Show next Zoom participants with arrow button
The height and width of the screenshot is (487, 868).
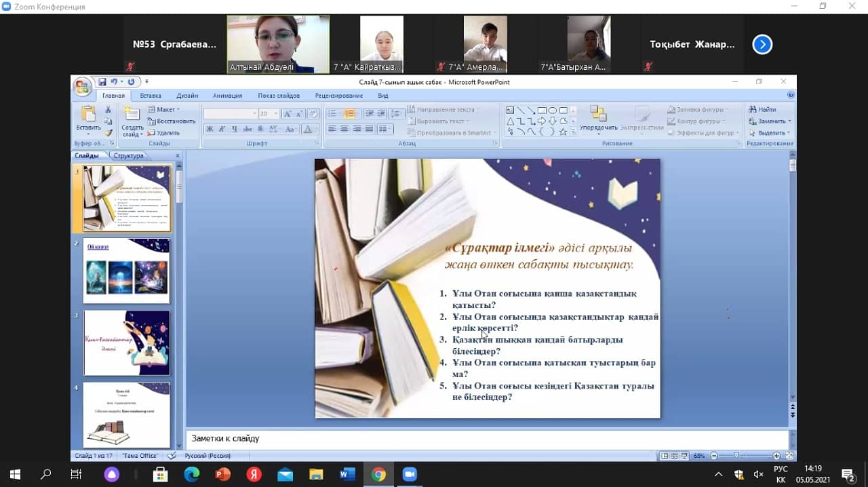coord(762,45)
